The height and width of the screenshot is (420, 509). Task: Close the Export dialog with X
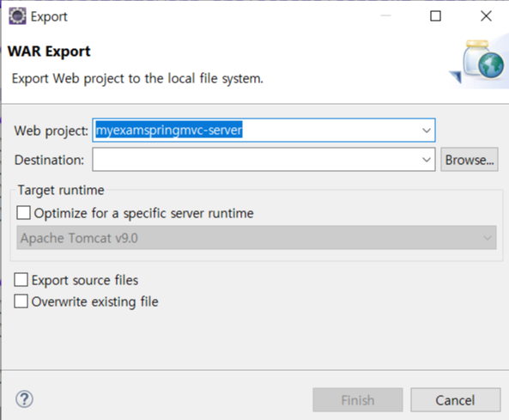(x=486, y=16)
